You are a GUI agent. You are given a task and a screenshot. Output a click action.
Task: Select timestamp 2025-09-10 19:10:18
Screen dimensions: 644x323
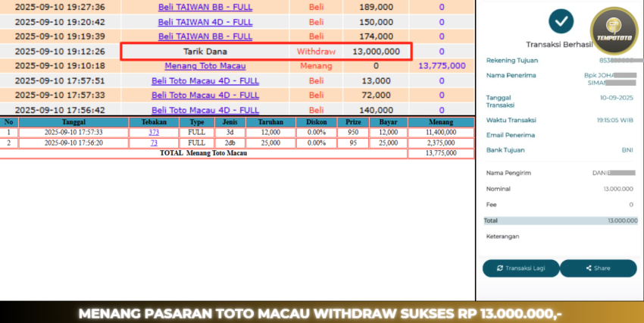pos(60,66)
